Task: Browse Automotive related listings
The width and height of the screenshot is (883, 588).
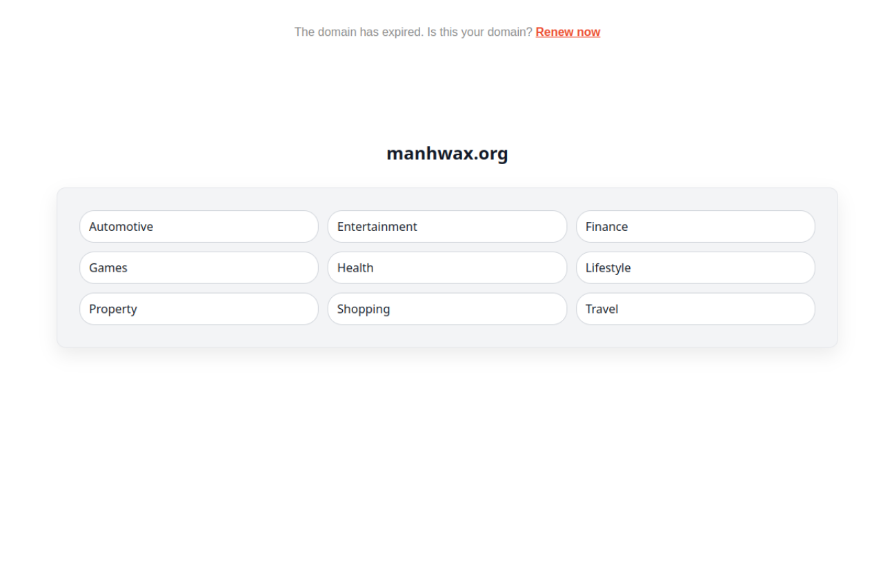Action: 199,226
